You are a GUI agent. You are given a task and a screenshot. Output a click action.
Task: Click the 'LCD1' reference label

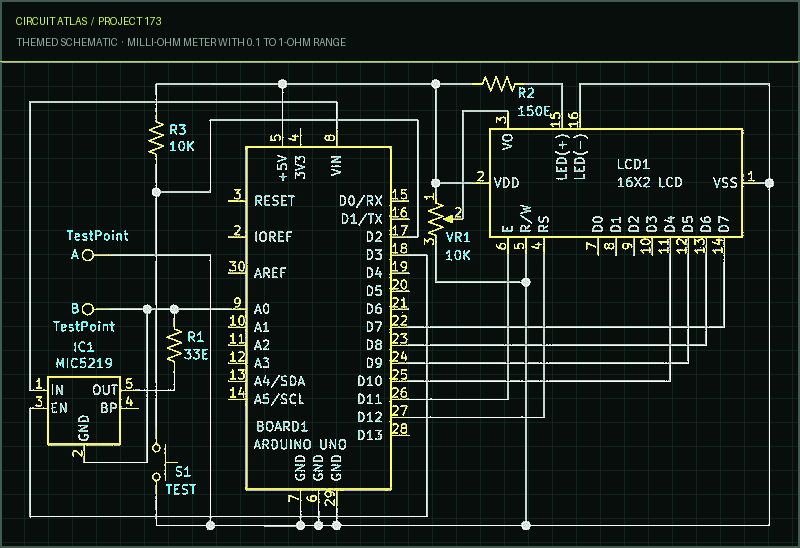tap(633, 164)
